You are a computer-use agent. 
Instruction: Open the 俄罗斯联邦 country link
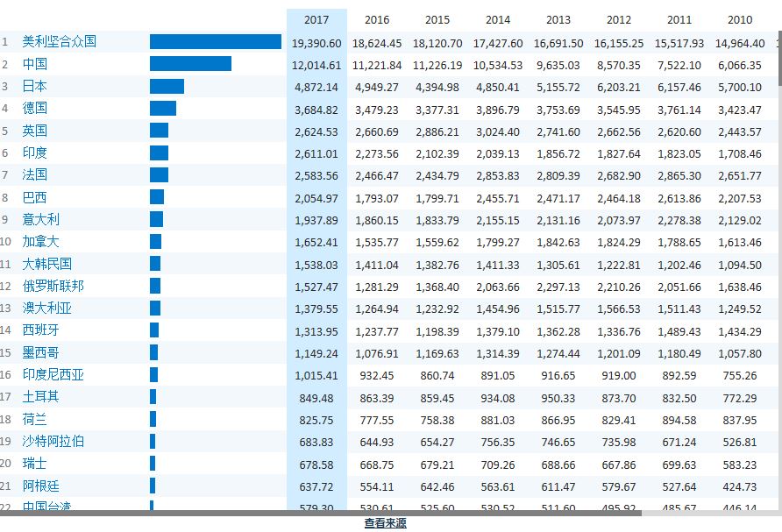(53, 286)
